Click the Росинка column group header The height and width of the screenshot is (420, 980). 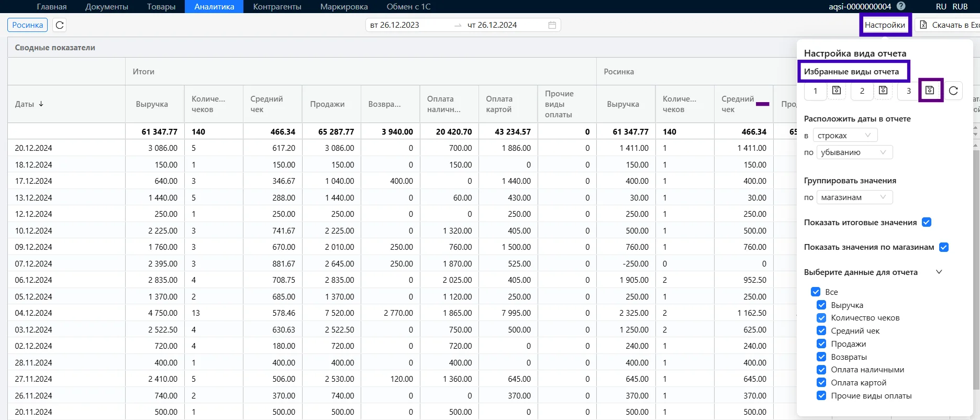point(619,71)
